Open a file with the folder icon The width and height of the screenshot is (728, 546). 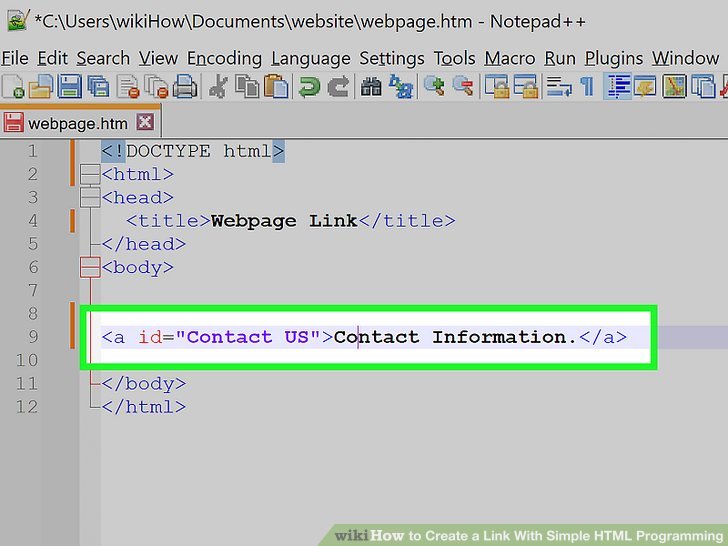[41, 87]
